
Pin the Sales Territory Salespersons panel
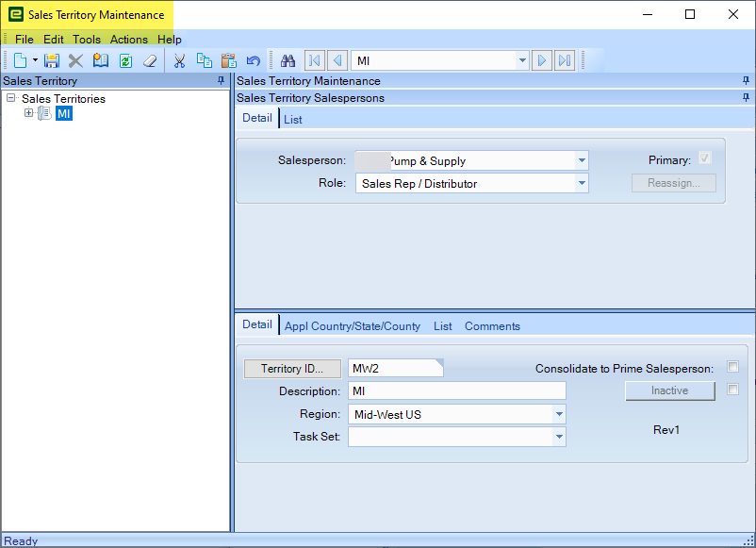[x=746, y=98]
